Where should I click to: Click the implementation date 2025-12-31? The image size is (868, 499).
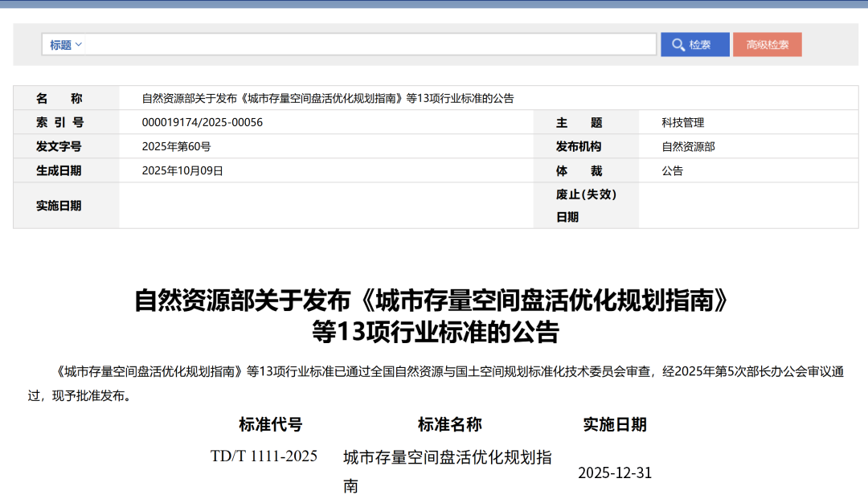615,472
